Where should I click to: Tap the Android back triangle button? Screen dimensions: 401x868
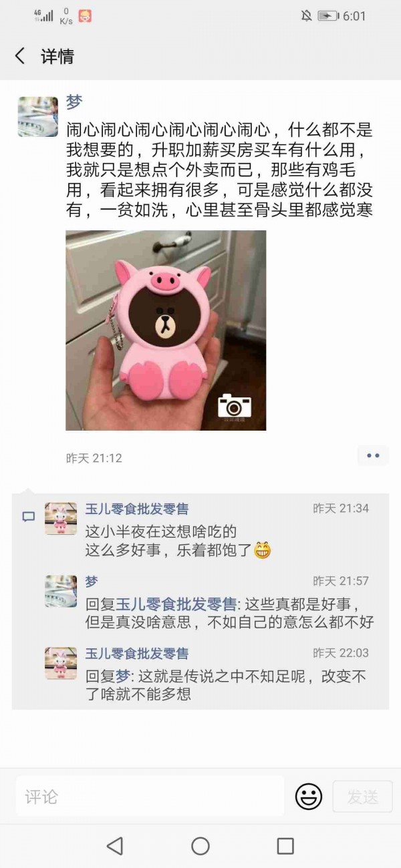click(x=115, y=846)
